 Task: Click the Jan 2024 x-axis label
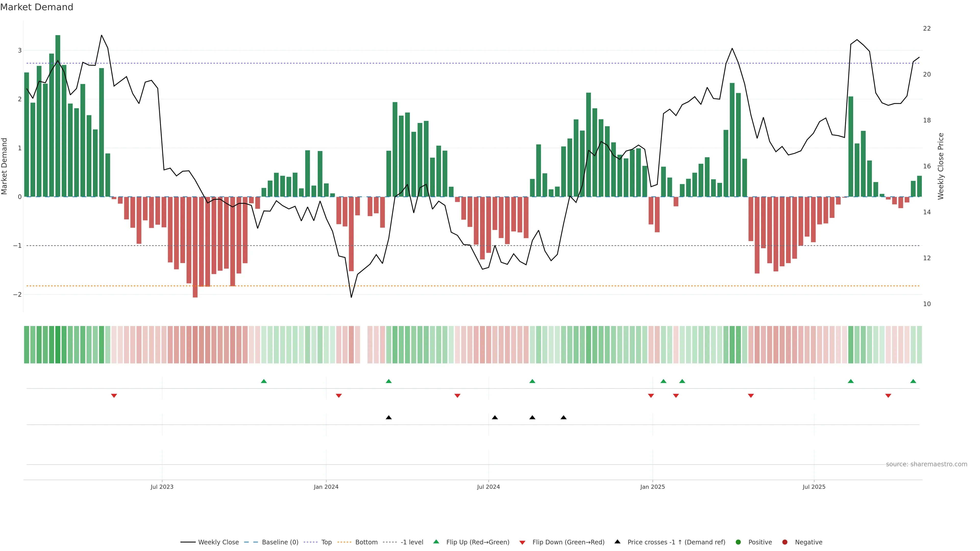(x=326, y=487)
